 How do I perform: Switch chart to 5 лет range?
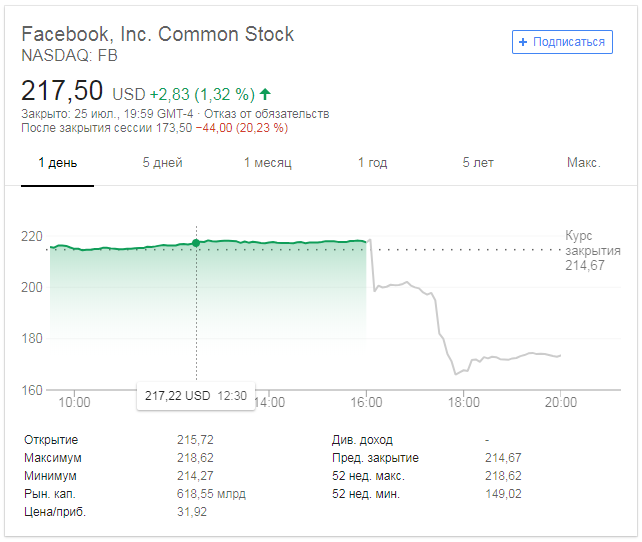(478, 163)
